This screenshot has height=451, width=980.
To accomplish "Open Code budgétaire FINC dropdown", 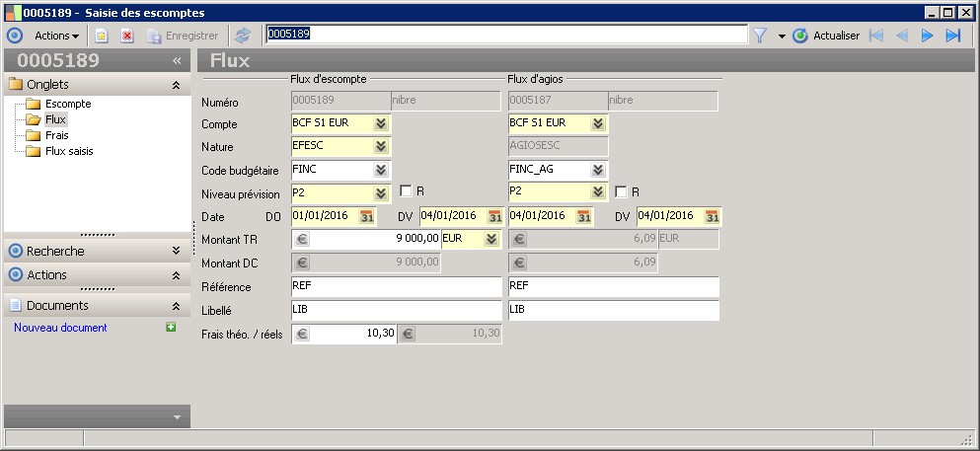I will (381, 170).
